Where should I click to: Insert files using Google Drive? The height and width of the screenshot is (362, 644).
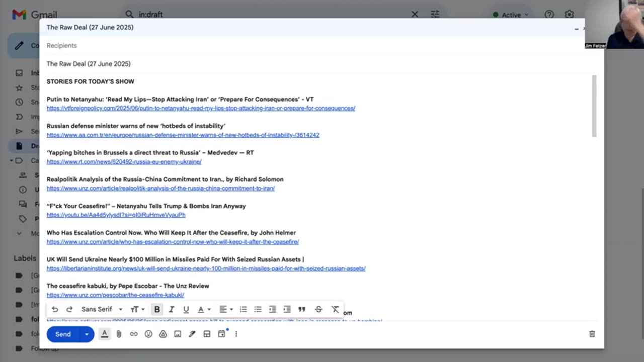tap(163, 334)
